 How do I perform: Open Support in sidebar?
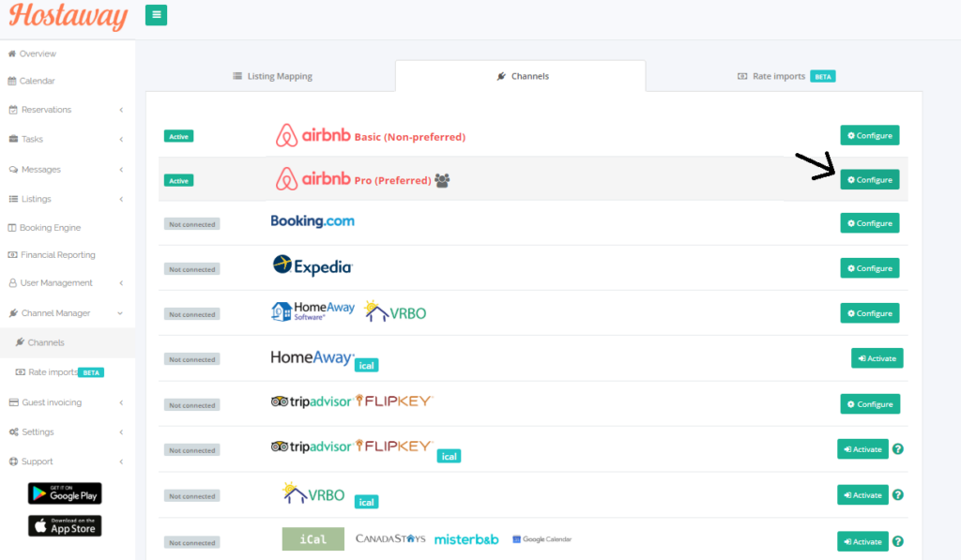[31, 462]
